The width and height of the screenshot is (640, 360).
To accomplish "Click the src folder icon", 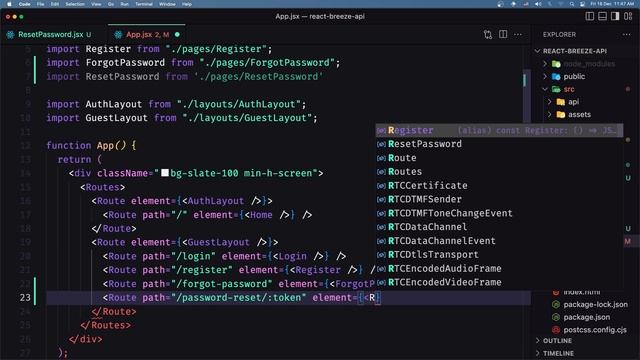I will tap(556, 89).
